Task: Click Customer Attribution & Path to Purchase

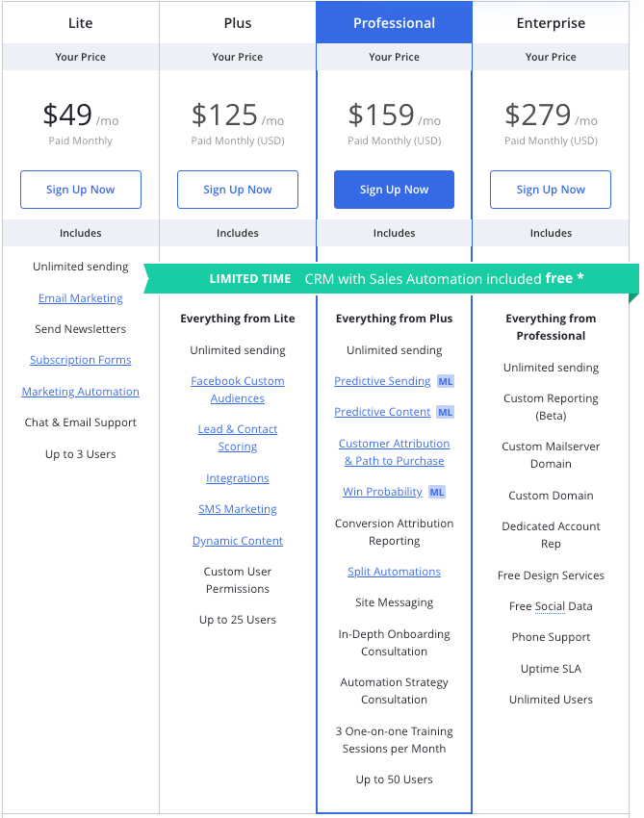Action: 394,451
